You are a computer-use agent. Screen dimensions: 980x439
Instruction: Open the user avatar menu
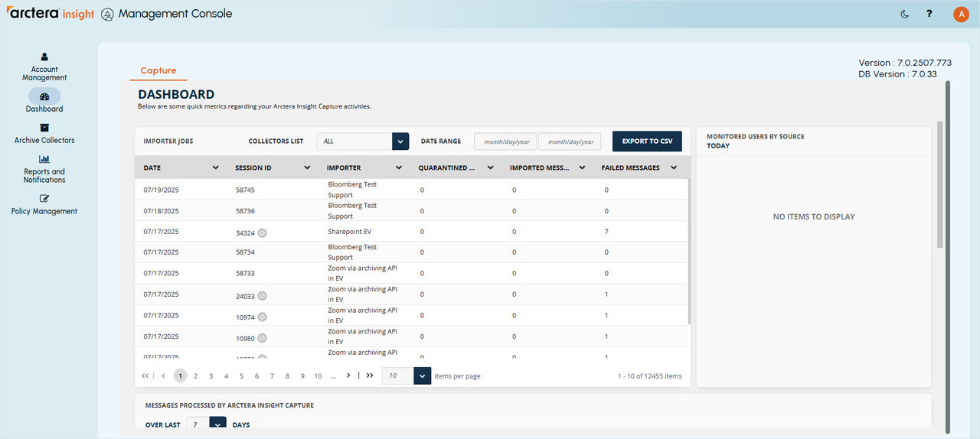(961, 14)
